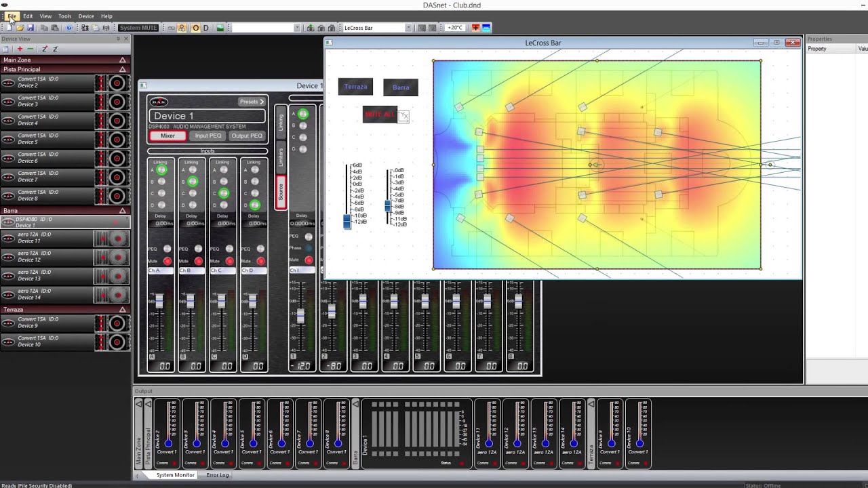Click the Open folder toolbar icon
This screenshot has height=488, width=868.
tap(19, 28)
